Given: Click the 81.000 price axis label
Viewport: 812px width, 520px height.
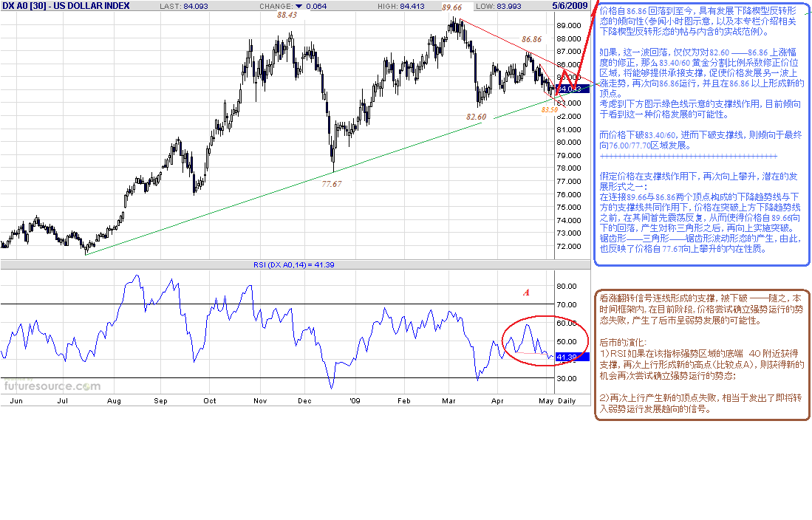Looking at the screenshot, I should coord(569,129).
